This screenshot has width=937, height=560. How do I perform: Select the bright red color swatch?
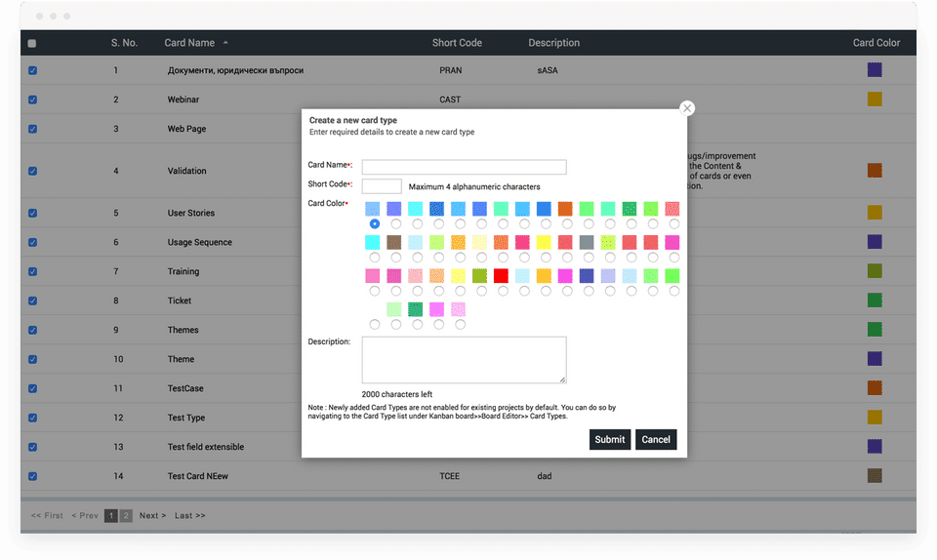501,276
